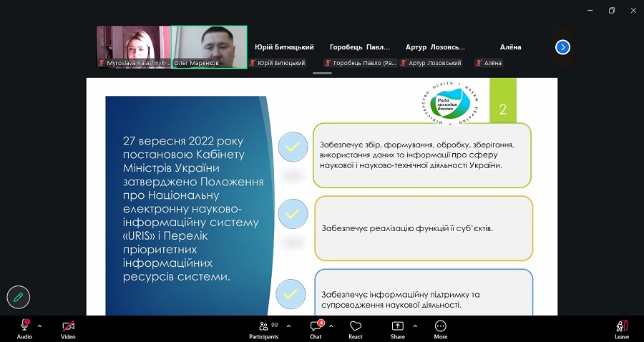The image size is (644, 342).
Task: Click the Share screen icon
Action: [397, 328]
